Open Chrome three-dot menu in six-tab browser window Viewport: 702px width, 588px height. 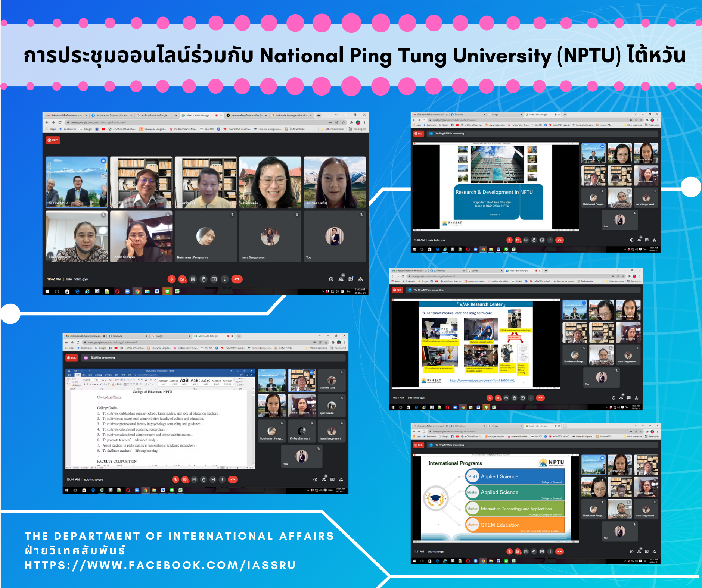365,122
